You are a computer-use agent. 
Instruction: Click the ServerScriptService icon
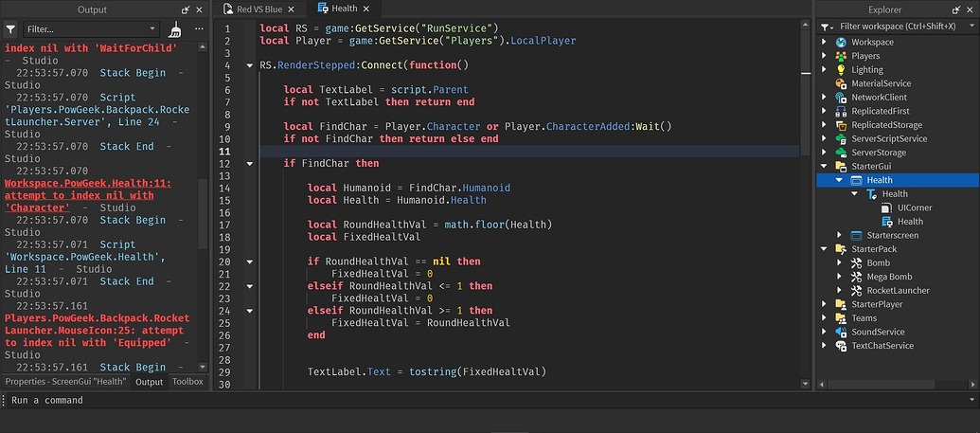(x=841, y=139)
